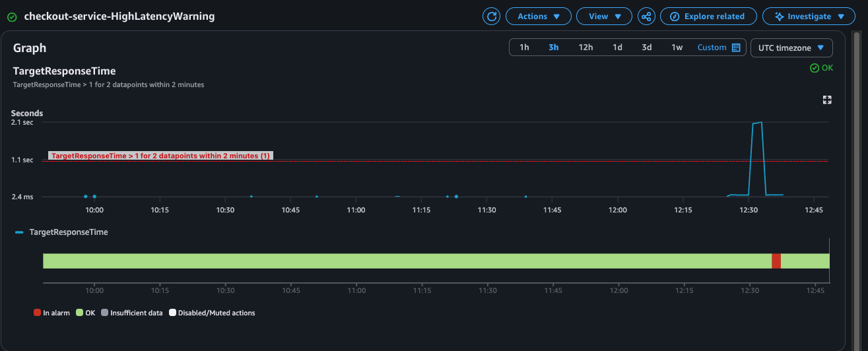Open the View dropdown menu

coord(604,16)
